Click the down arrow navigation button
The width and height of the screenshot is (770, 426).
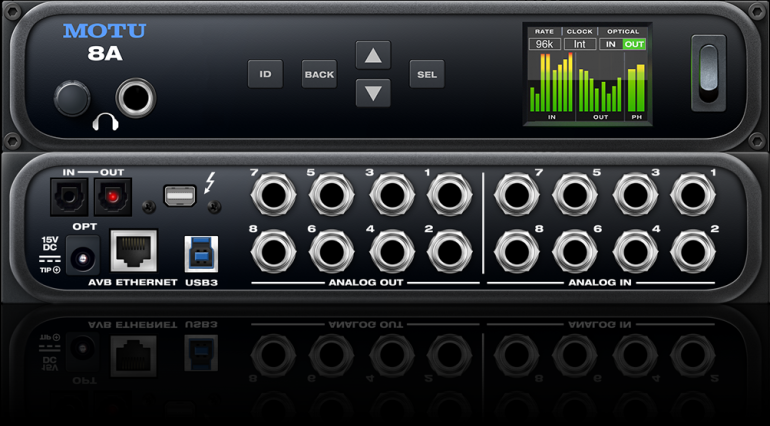coord(373,93)
